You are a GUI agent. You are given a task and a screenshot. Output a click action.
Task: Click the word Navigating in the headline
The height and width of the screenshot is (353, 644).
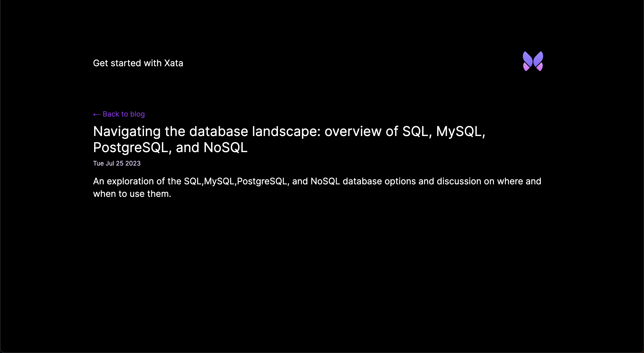127,132
